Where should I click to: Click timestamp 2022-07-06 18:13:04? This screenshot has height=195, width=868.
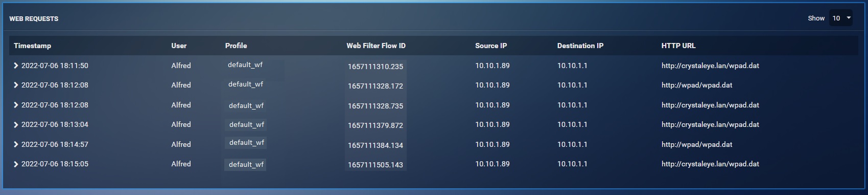[55, 124]
